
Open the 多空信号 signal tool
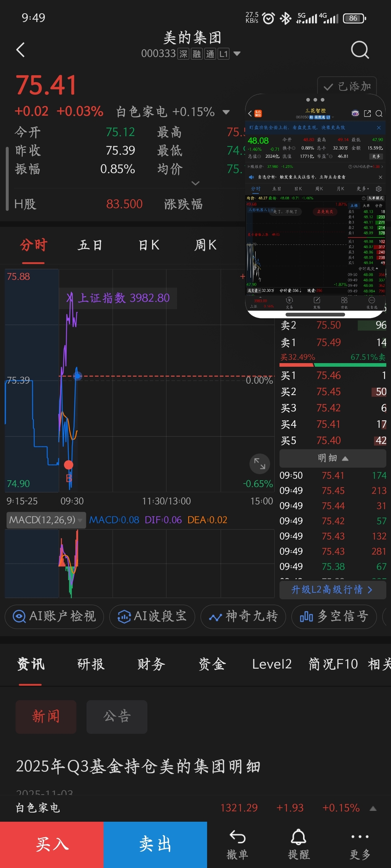[334, 616]
